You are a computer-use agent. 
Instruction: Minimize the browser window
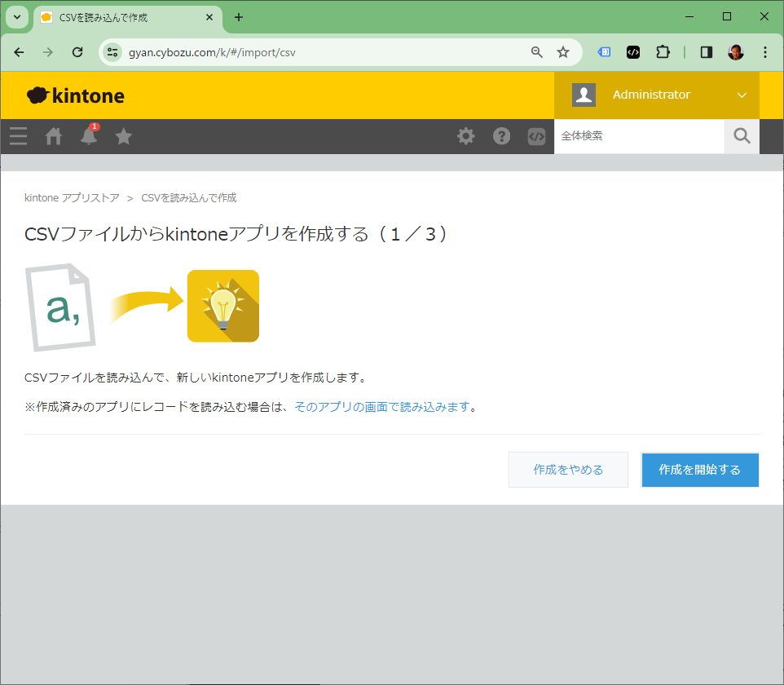tap(689, 16)
